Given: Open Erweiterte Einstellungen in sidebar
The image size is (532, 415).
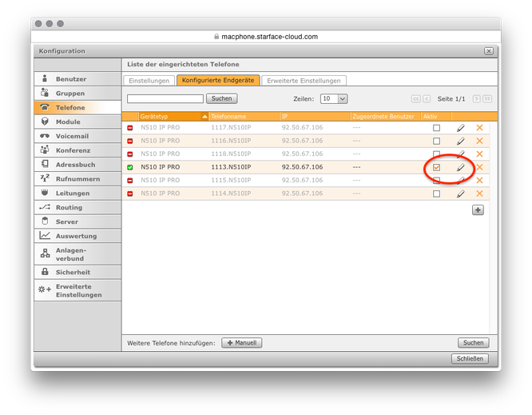Looking at the screenshot, I should (77, 290).
